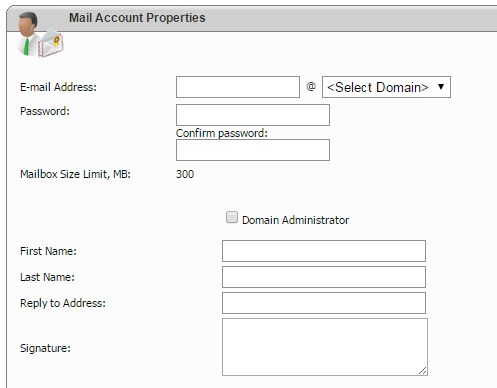Focus the Password input field
This screenshot has width=497, height=388.
[253, 115]
